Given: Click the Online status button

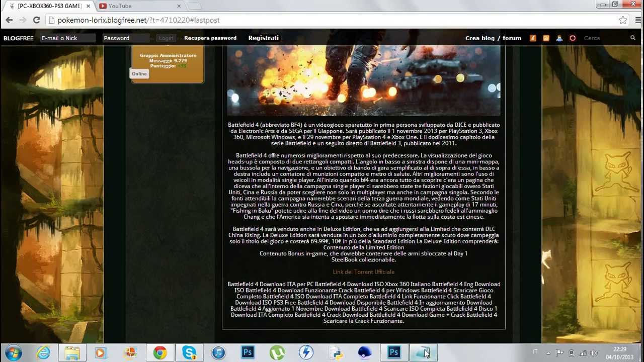Looking at the screenshot, I should click(139, 74).
